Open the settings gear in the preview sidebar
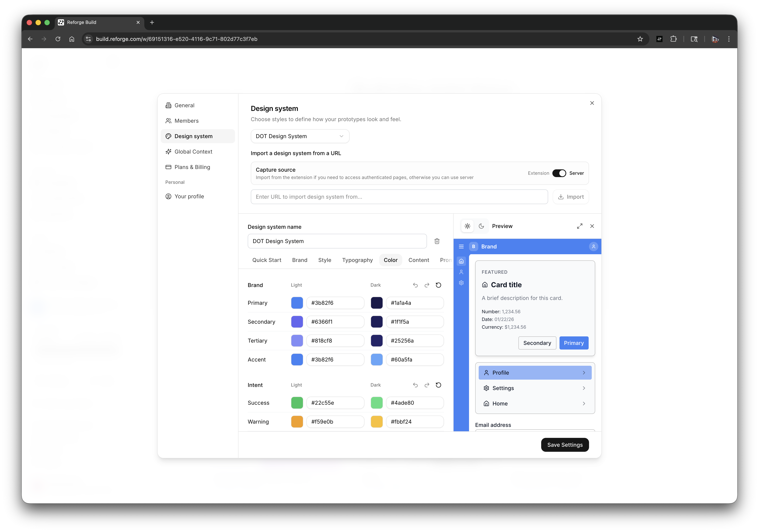Viewport: 759px width, 532px height. (461, 283)
